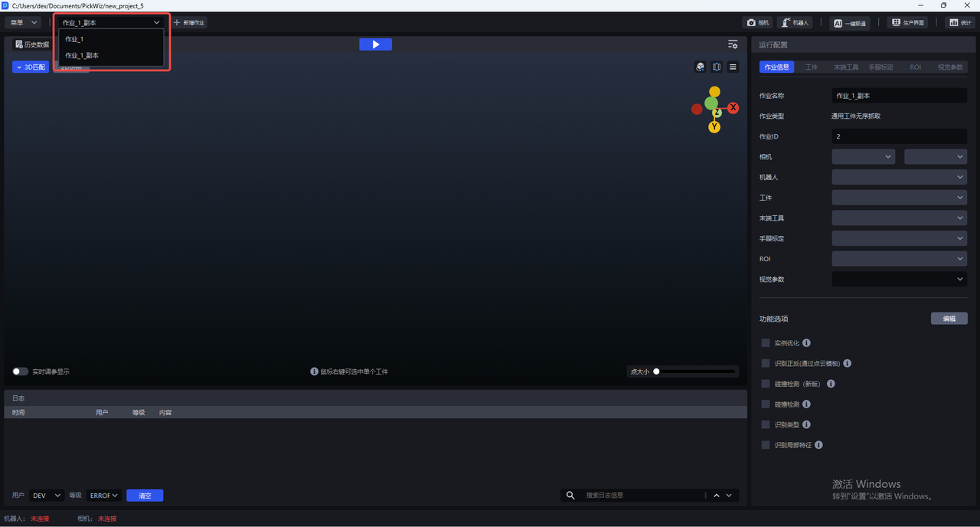
Task: Enable the 实例优化 checkbox
Action: (x=766, y=343)
